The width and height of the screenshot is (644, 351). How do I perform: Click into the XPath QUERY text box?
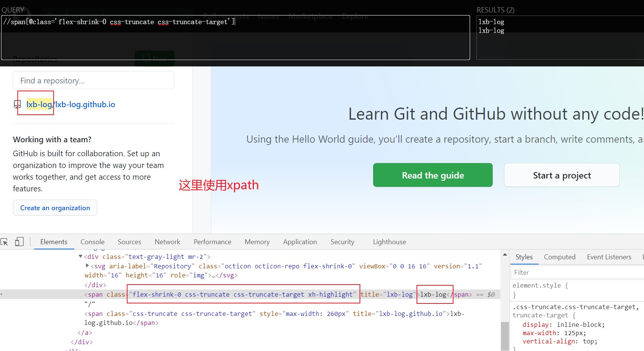click(235, 37)
